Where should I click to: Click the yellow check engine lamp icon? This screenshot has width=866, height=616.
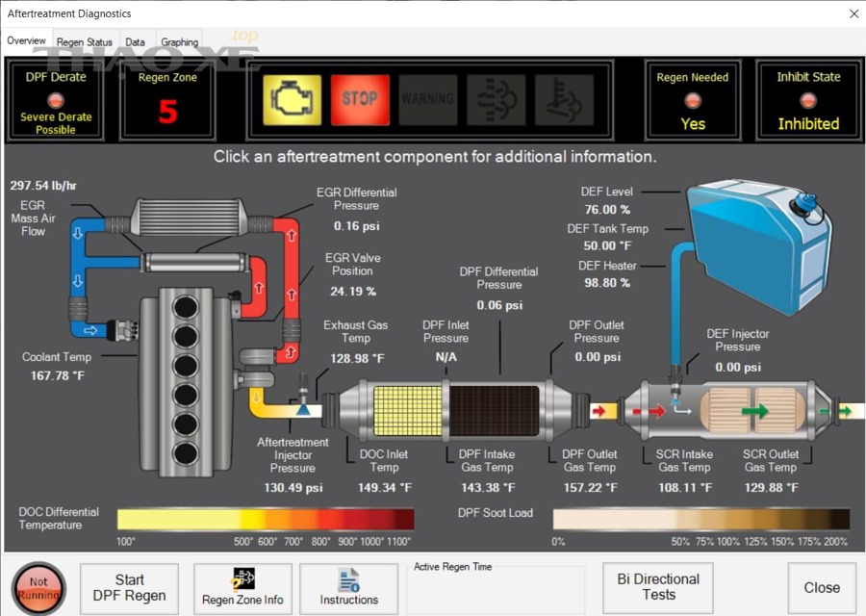click(x=293, y=100)
